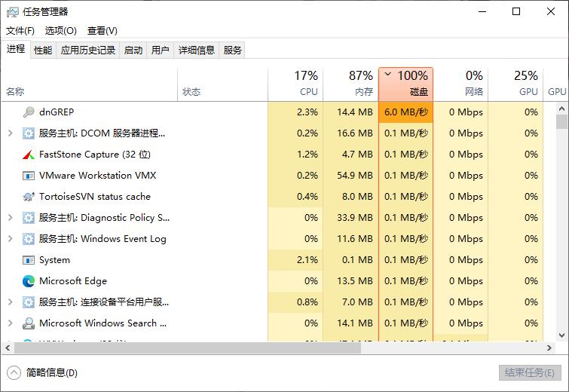Click the vertical scrollbar up arrow
The height and width of the screenshot is (392, 569).
point(561,108)
